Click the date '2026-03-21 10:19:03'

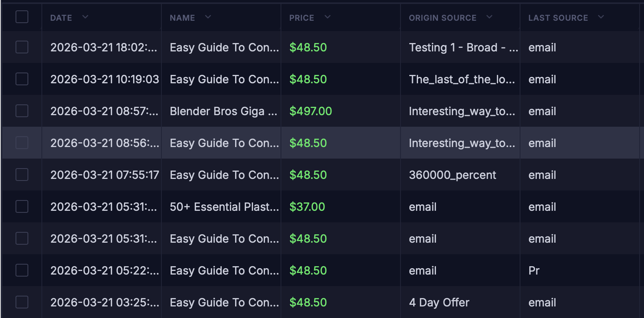pyautogui.click(x=105, y=79)
